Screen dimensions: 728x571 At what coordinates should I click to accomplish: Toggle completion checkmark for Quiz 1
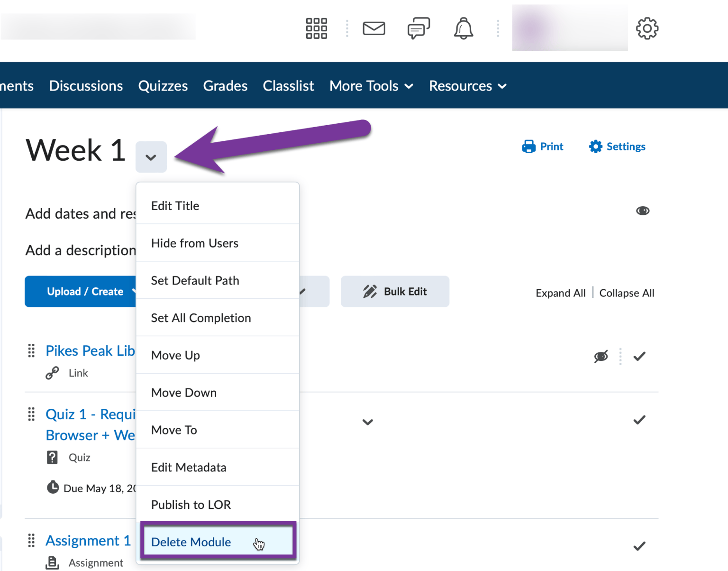tap(639, 420)
